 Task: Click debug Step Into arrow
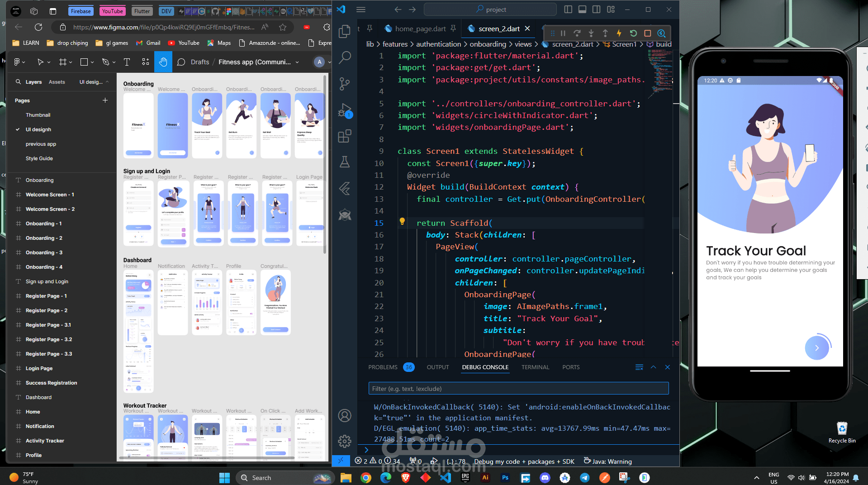(x=591, y=33)
